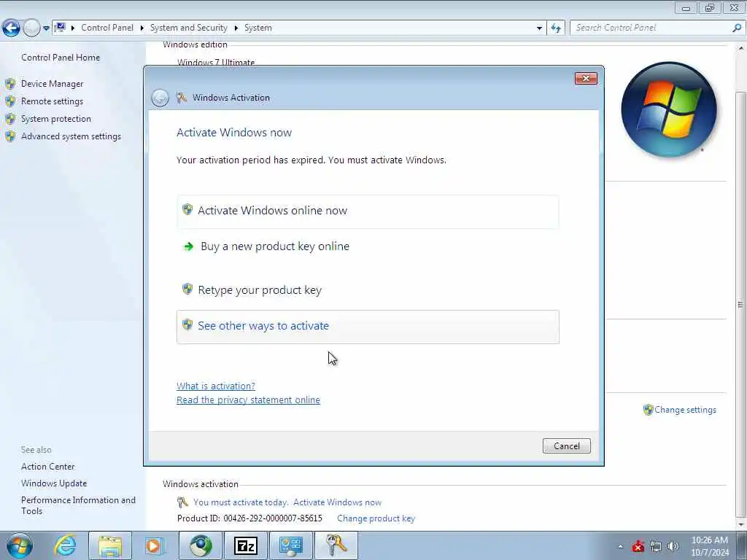Open the volume speaker tray icon

tap(673, 547)
